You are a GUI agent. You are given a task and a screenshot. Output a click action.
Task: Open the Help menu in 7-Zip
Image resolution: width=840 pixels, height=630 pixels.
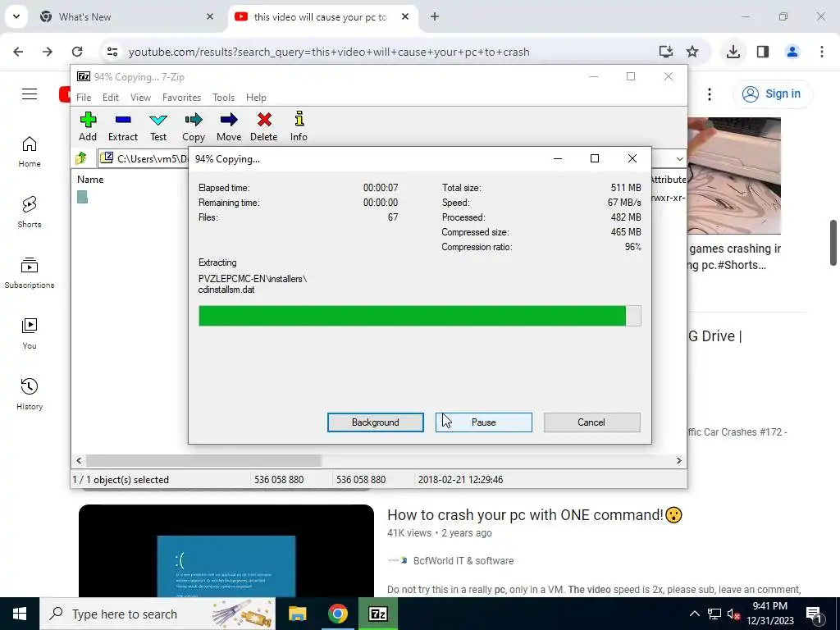click(256, 98)
